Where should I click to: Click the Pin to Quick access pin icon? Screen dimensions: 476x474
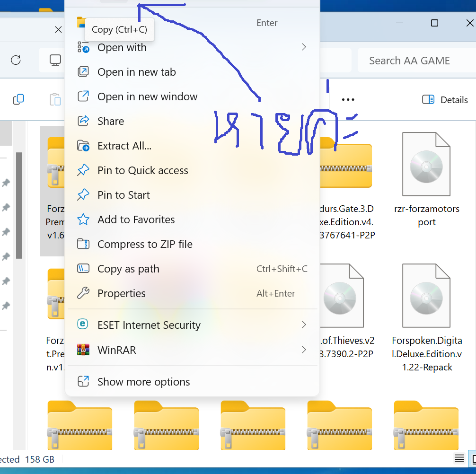tap(83, 170)
